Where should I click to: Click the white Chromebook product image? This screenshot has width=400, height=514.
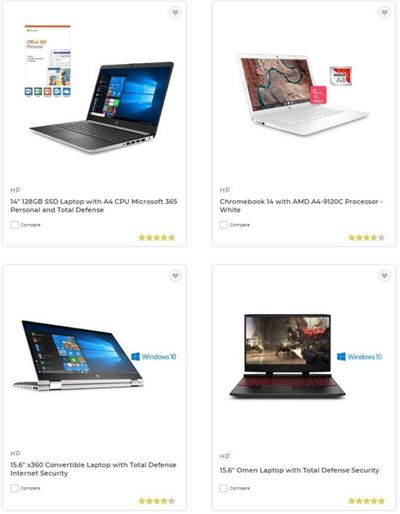coord(302,95)
